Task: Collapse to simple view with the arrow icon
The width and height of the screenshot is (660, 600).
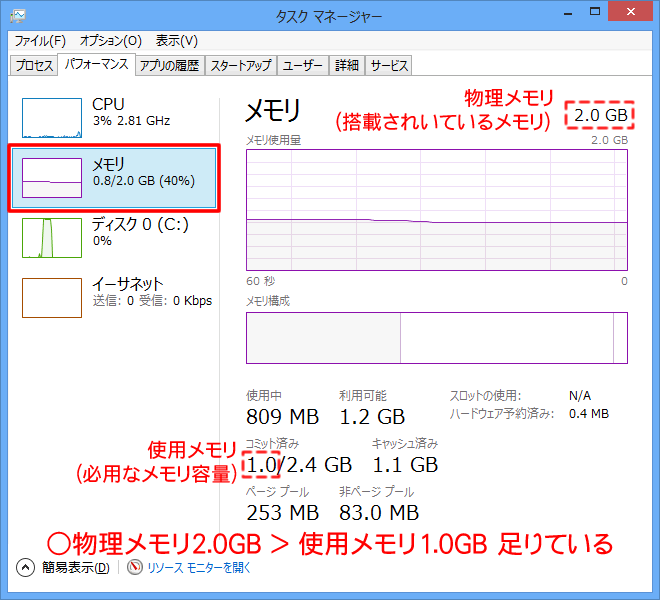Action: (25, 568)
